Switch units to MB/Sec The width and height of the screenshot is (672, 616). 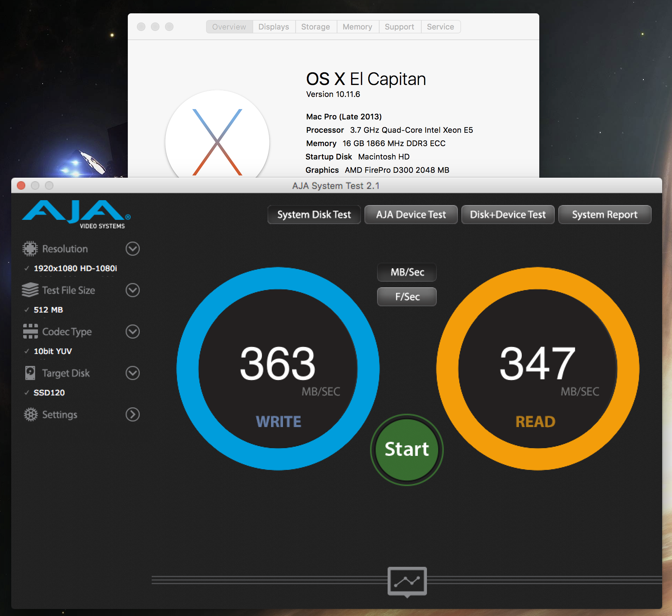click(407, 272)
